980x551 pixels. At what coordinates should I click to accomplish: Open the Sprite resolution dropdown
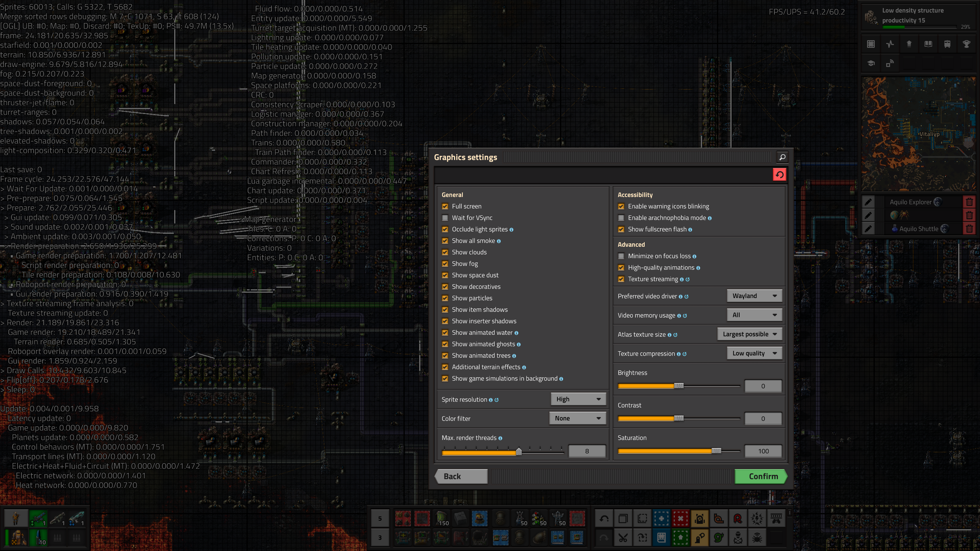click(578, 399)
